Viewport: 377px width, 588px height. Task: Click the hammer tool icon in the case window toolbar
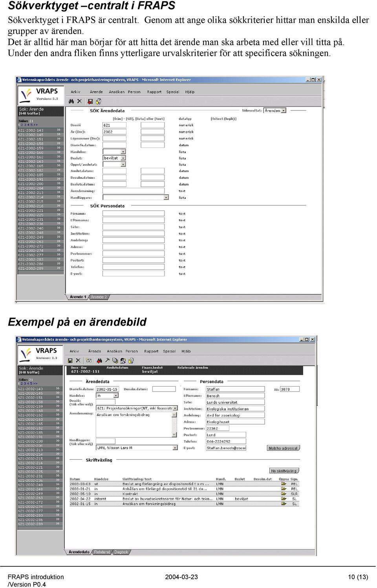tap(107, 361)
